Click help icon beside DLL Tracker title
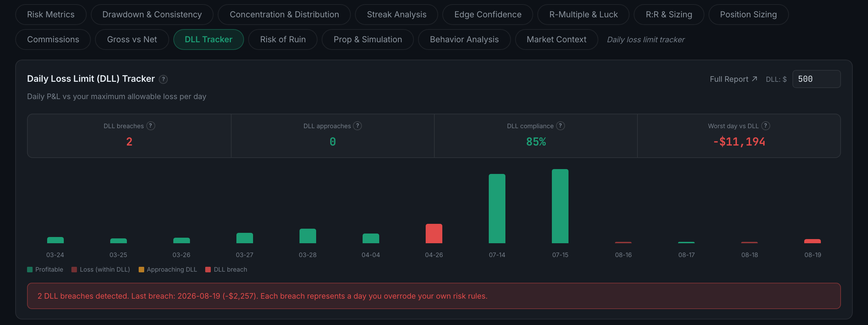 coord(163,79)
